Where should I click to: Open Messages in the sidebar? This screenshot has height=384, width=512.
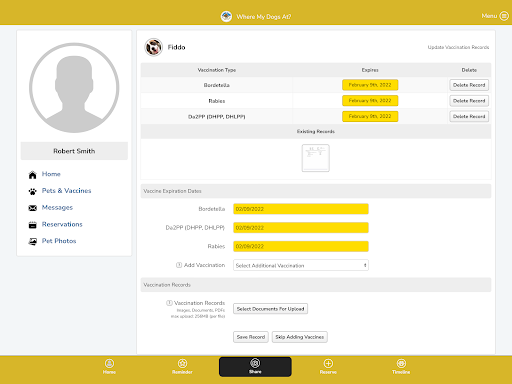click(x=57, y=208)
